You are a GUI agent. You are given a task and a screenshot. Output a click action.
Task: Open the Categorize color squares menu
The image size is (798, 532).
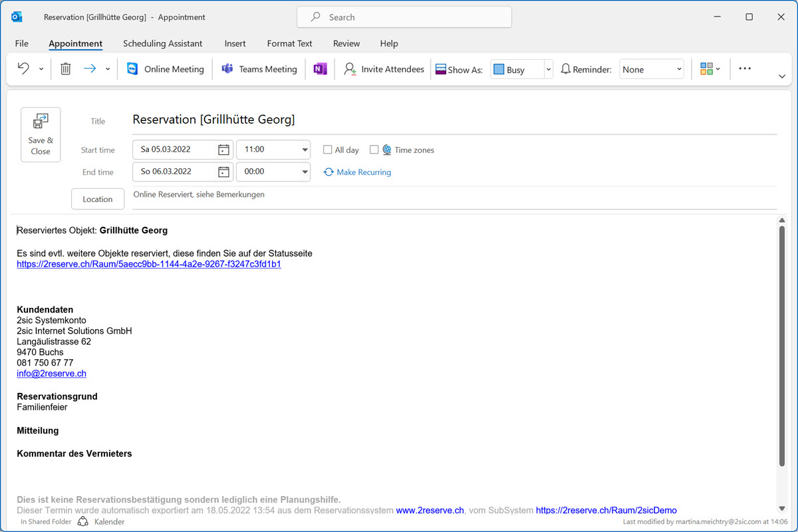[710, 69]
